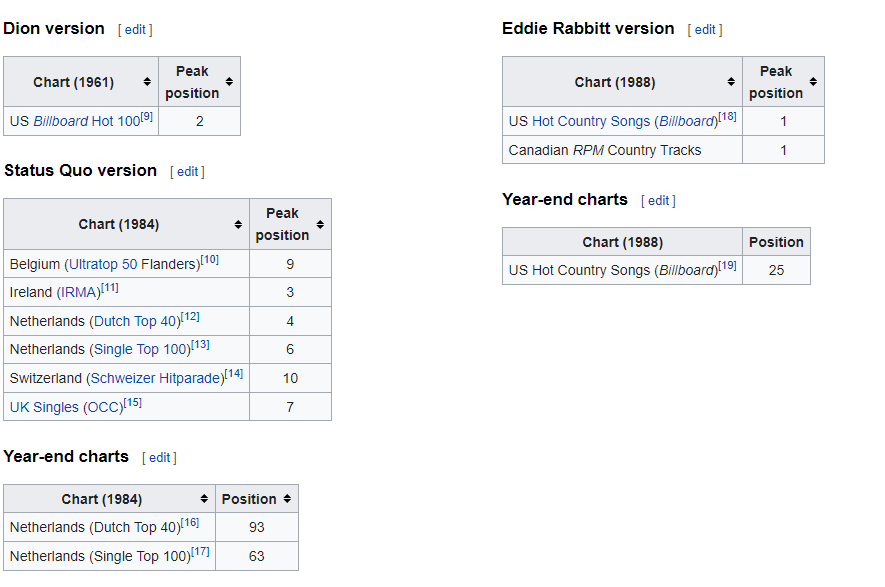Go to UK Singles (OCC) page
885x587 pixels.
tap(65, 406)
